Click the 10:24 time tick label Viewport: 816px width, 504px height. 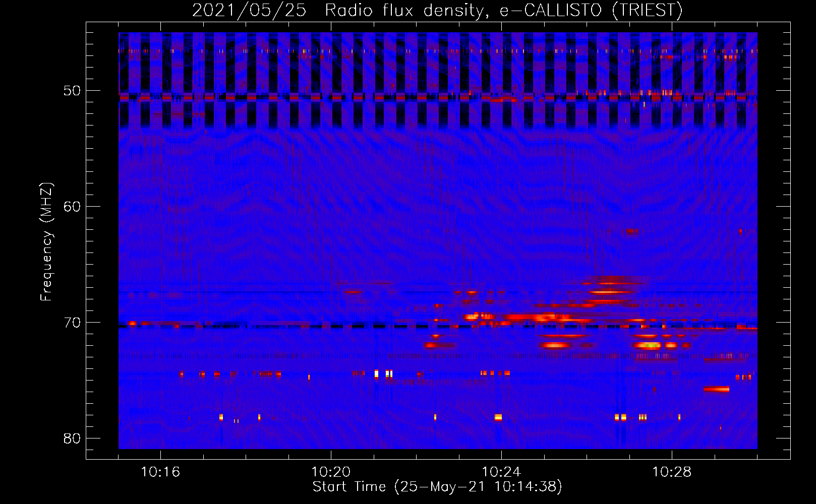501,472
